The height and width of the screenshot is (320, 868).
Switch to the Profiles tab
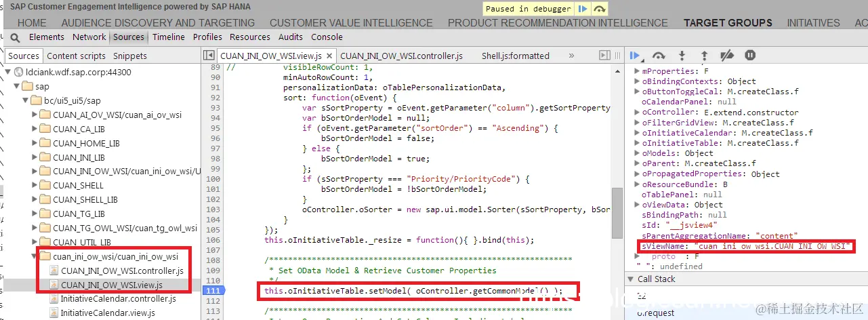(207, 37)
